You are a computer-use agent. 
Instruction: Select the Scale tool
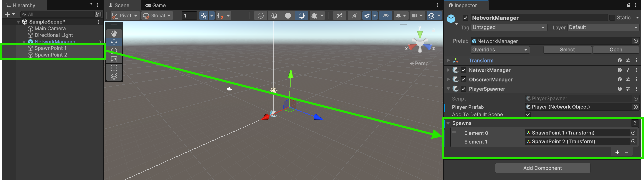(x=114, y=59)
